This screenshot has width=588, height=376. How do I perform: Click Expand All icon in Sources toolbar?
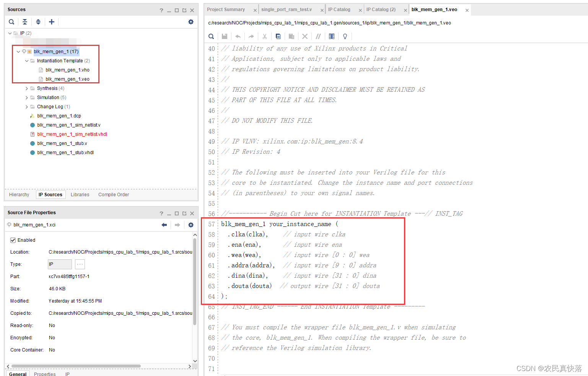[38, 22]
